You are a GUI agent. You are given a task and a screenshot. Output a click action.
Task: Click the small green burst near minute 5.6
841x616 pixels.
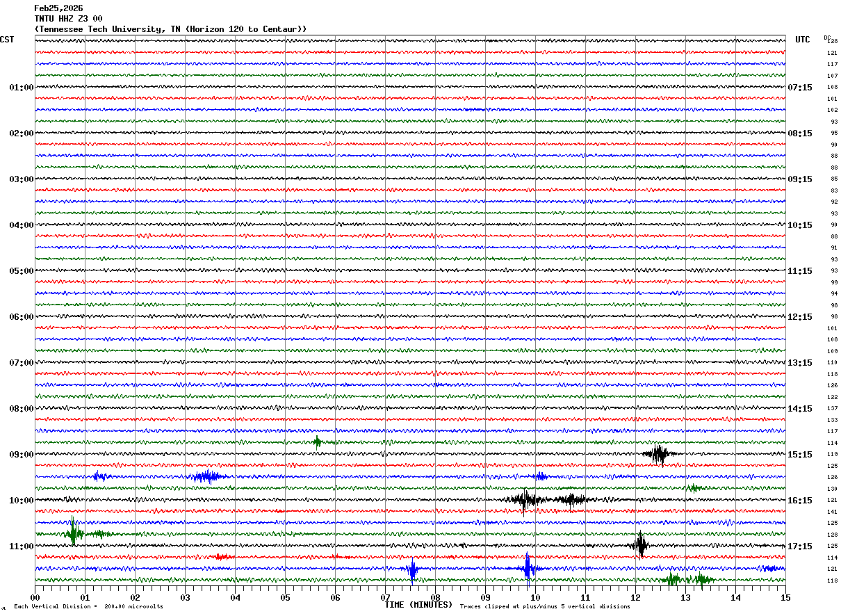[317, 441]
